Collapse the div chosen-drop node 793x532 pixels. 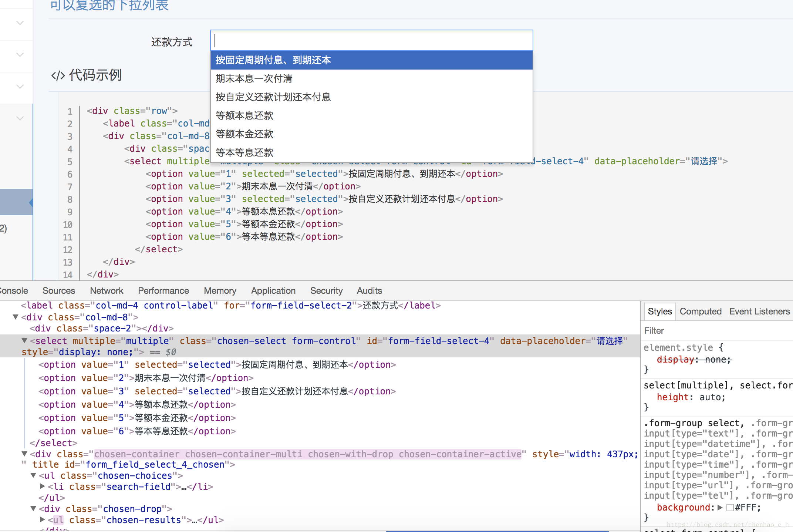(x=33, y=509)
